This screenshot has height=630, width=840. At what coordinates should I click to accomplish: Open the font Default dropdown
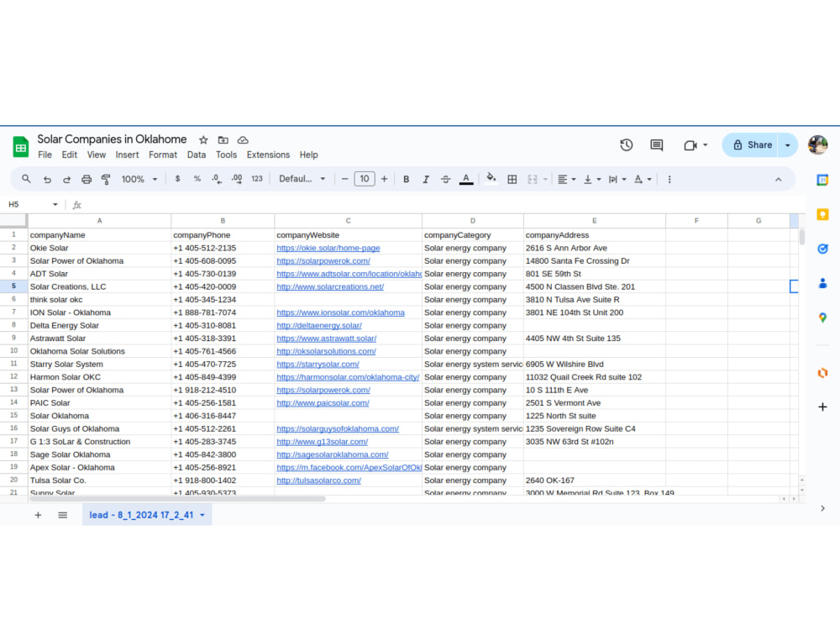302,179
